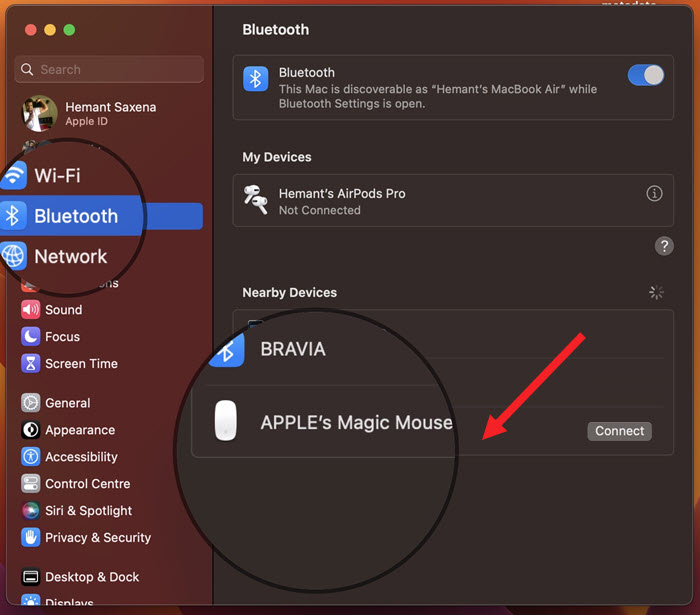Viewport: 700px width, 615px height.
Task: Click the Control Centre icon
Action: click(30, 483)
